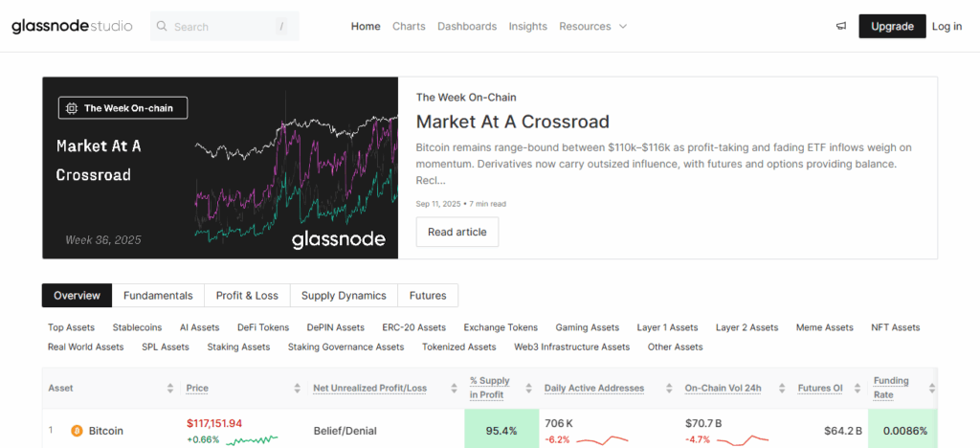Viewport: 980px width, 448px height.
Task: Filter by NFT Assets
Action: click(x=896, y=327)
